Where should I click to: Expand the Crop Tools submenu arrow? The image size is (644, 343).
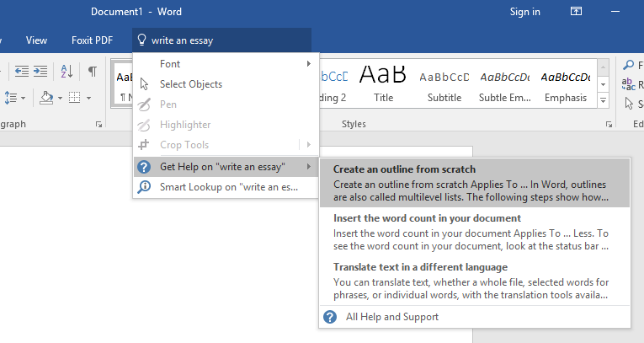tap(308, 144)
